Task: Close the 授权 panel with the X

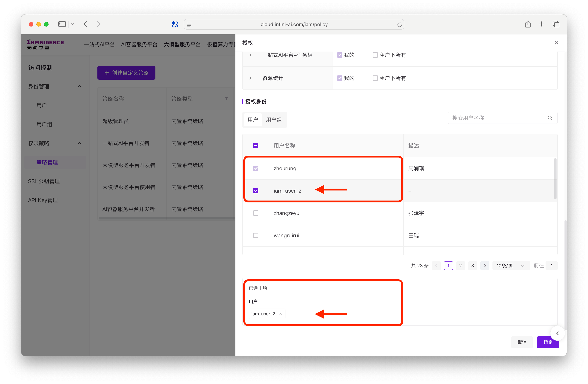Action: click(x=556, y=43)
